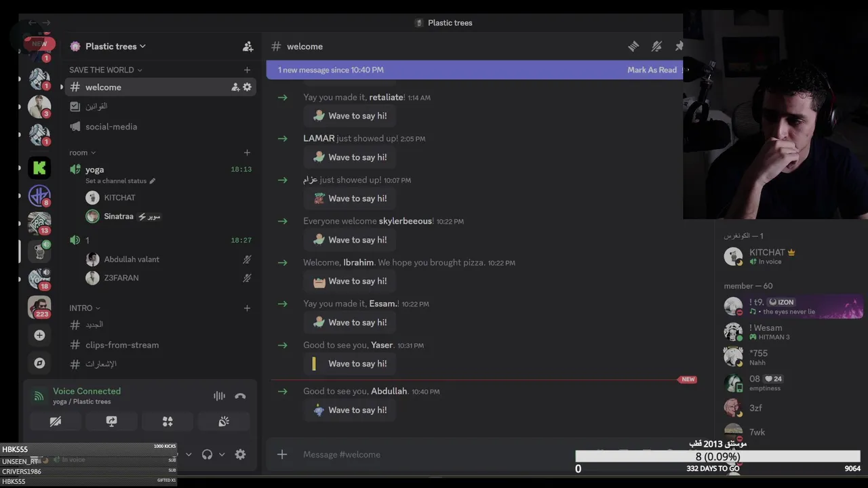Toggle deafen headphones icon
The image size is (868, 488).
click(207, 454)
